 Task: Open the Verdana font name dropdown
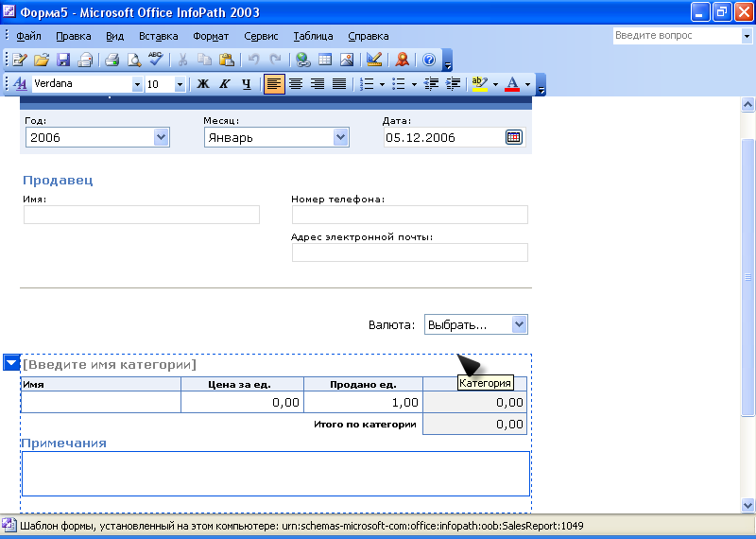pos(137,84)
